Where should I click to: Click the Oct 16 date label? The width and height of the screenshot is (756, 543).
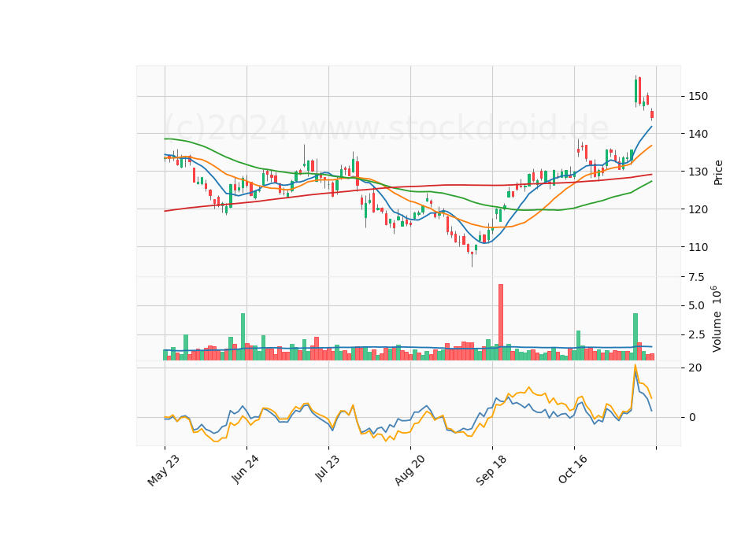(573, 469)
